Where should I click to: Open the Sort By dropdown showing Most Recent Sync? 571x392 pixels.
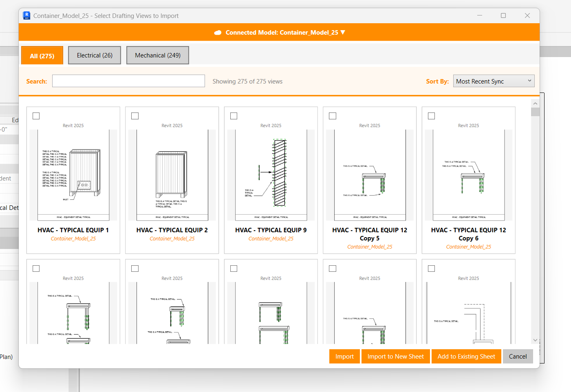[493, 81]
